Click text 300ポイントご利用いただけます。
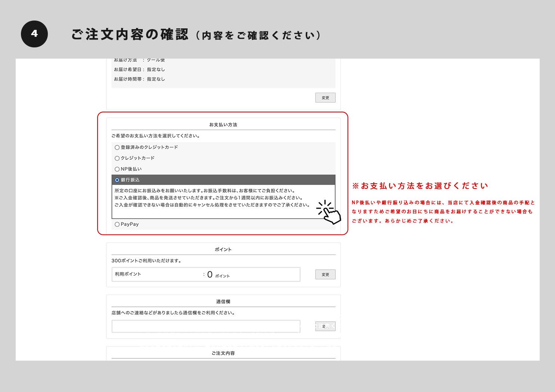Image resolution: width=555 pixels, height=392 pixels. [x=147, y=261]
